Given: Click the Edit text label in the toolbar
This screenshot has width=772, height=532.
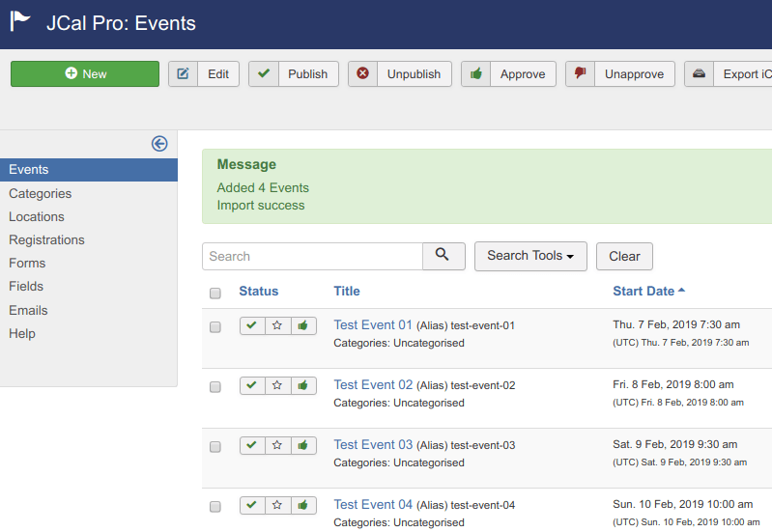Looking at the screenshot, I should tap(218, 74).
